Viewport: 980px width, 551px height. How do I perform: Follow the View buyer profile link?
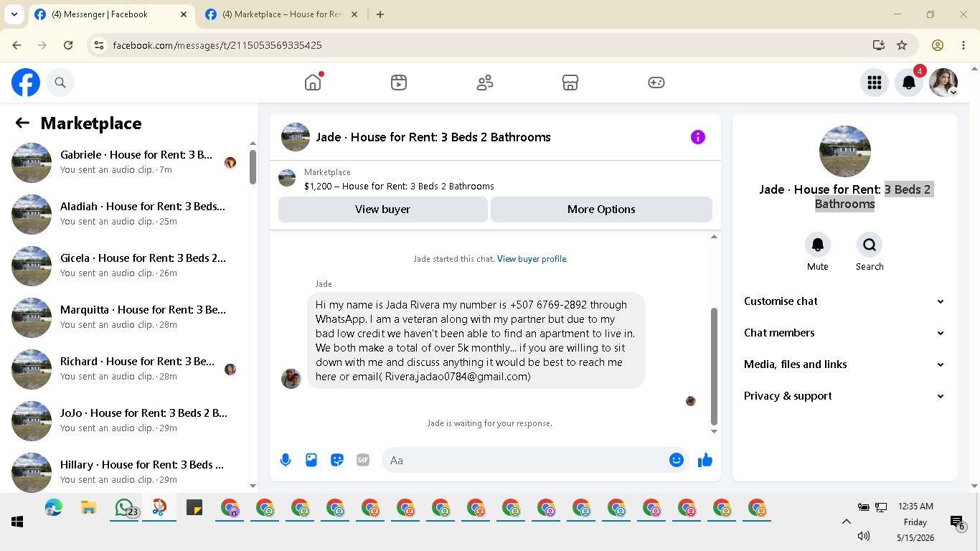pos(532,259)
